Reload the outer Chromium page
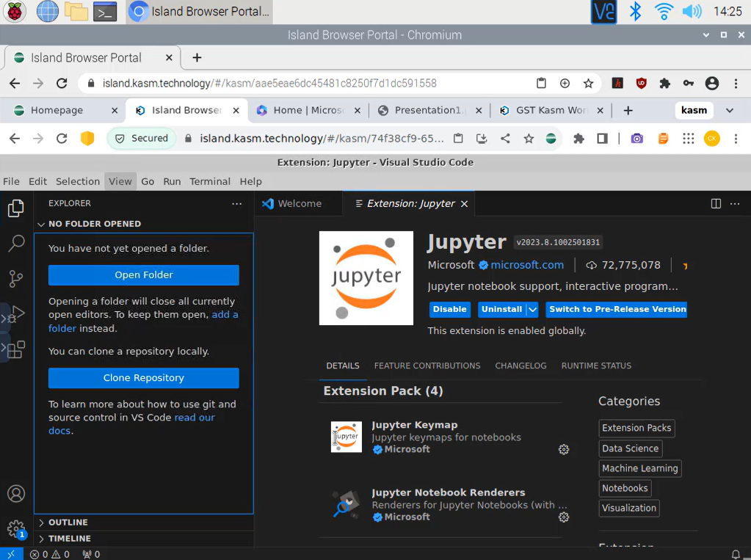751x560 pixels. pos(62,84)
